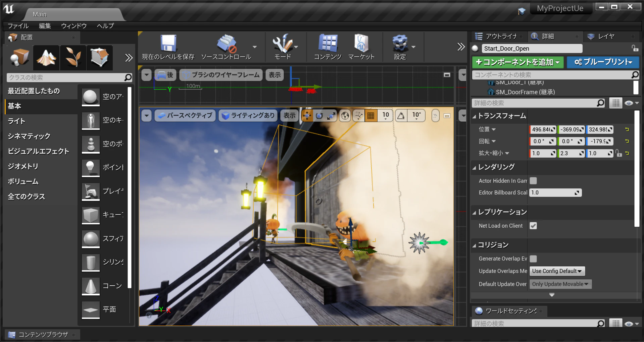This screenshot has width=644, height=342.
Task: Select the Place mode icon
Action: click(x=20, y=58)
